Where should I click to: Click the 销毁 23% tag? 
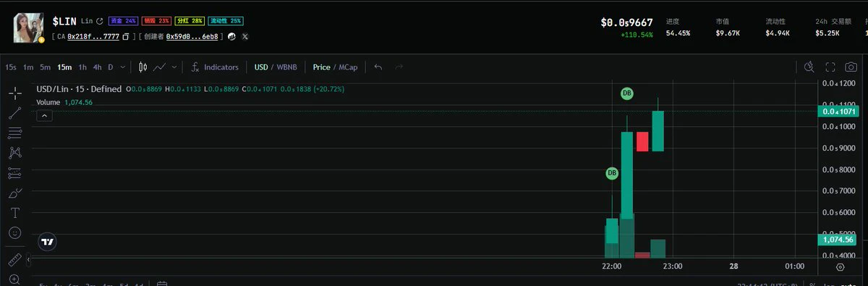tap(156, 22)
